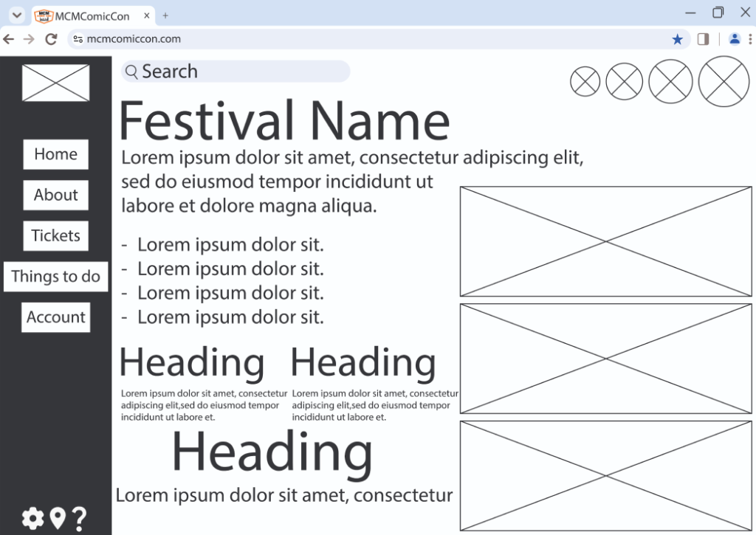Open help via the question mark icon

(x=79, y=519)
